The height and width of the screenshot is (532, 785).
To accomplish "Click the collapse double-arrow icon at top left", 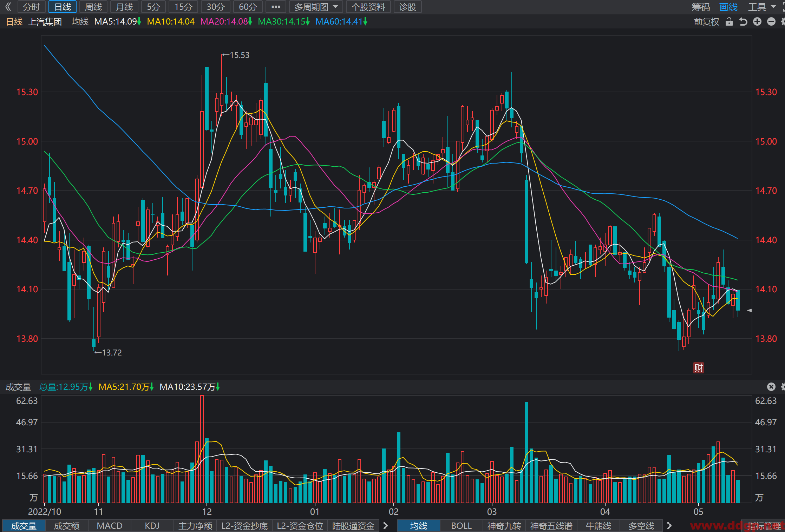I will coord(8,7).
